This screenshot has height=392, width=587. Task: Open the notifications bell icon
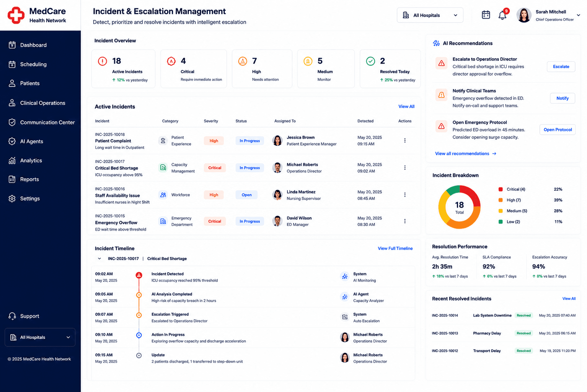point(502,15)
